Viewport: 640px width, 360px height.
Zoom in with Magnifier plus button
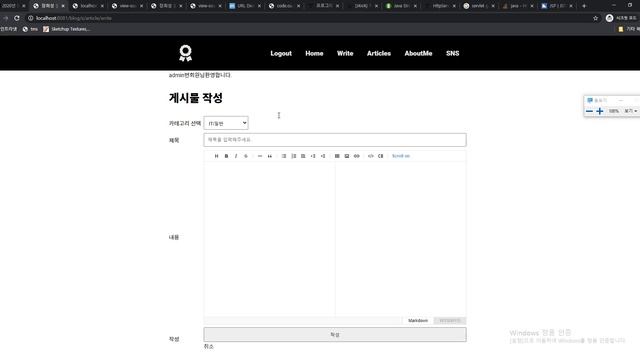tap(599, 111)
